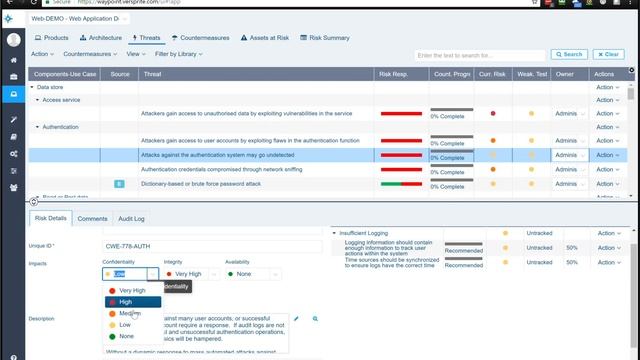
Task: Click risk bar of Dictionary-based attack row
Action: 401,184
